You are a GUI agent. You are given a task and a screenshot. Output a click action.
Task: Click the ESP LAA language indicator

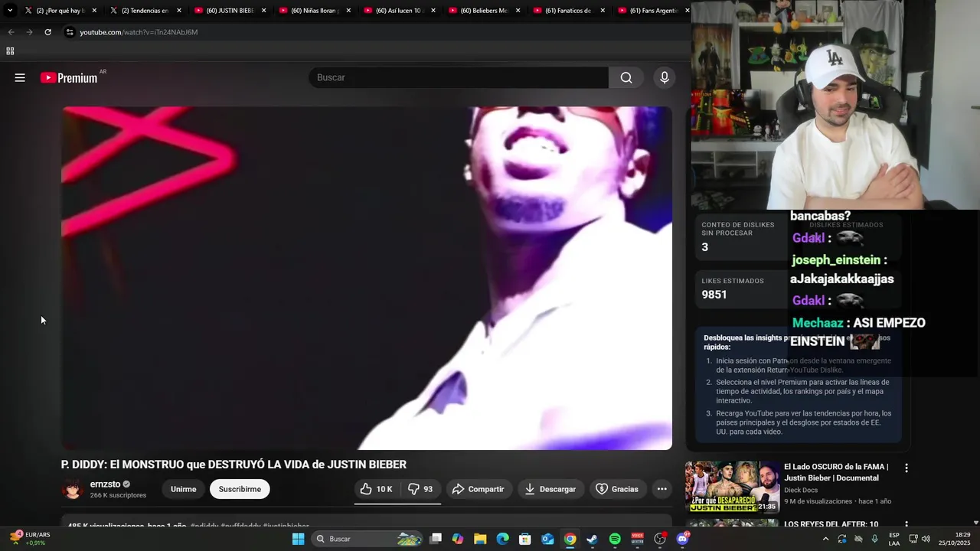894,539
